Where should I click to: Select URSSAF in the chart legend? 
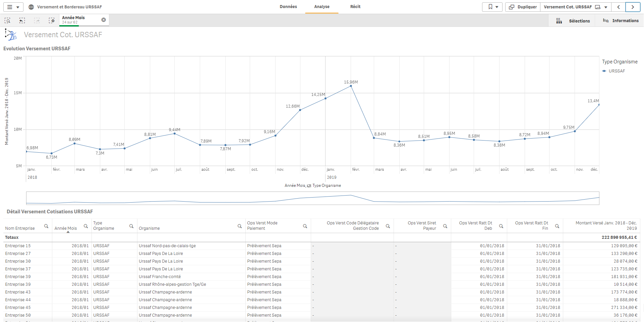tap(617, 71)
